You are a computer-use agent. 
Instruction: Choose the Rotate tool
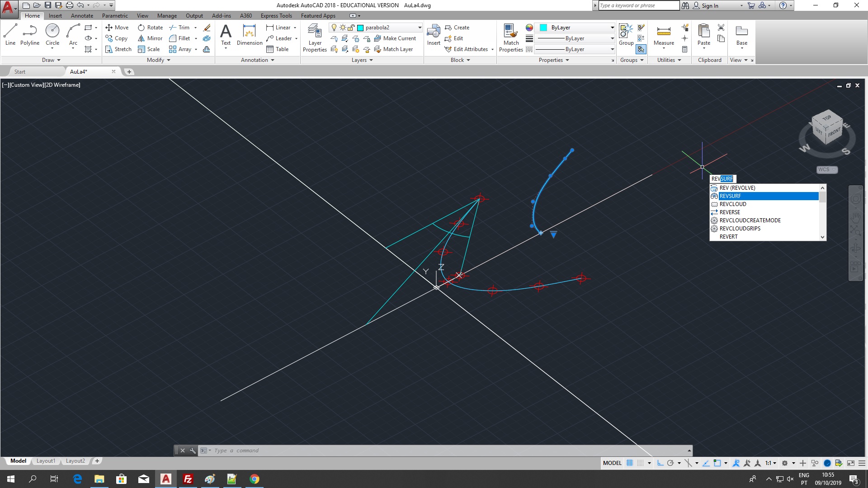click(151, 28)
